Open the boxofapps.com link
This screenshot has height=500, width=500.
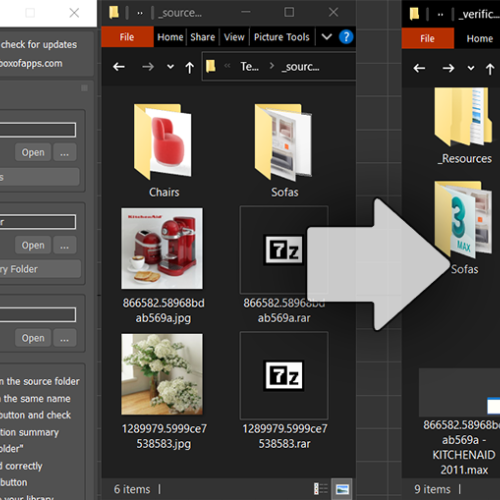click(x=31, y=63)
